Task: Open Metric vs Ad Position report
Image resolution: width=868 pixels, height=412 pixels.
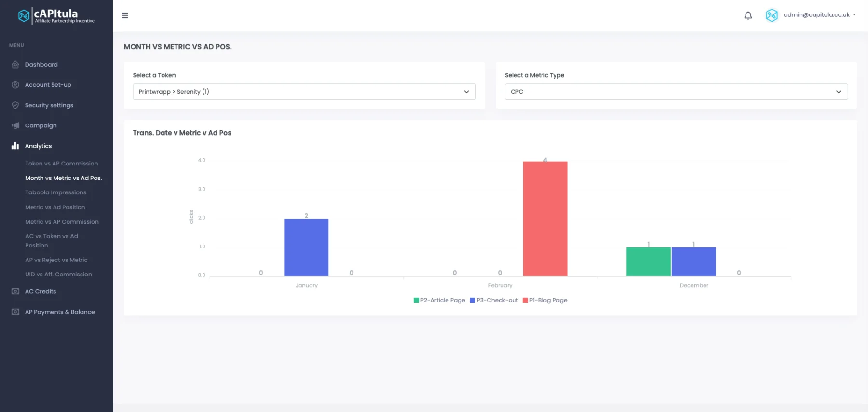Action: (55, 207)
